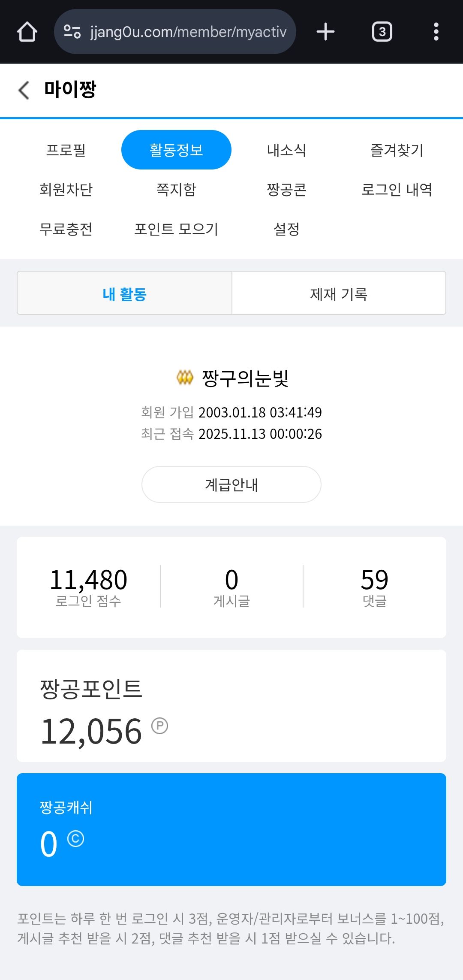This screenshot has width=463, height=980.
Task: Switch to the 프로필 menu
Action: (66, 150)
